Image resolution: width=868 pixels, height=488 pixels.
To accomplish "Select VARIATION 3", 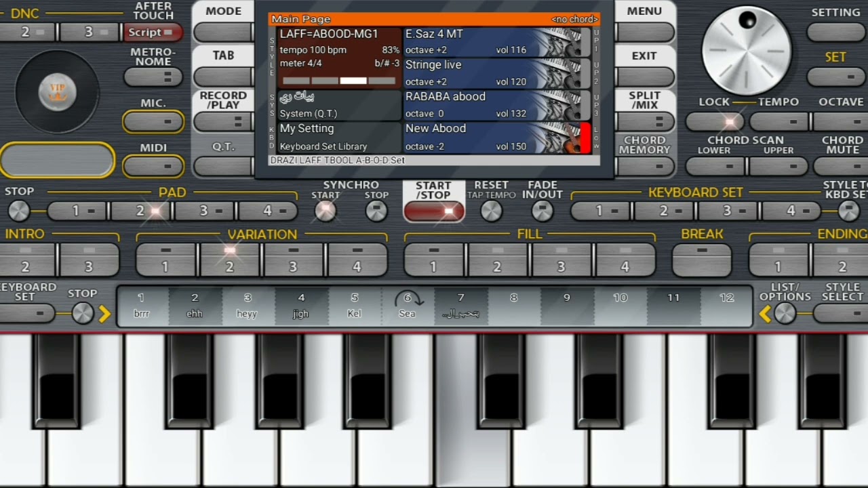I will (x=293, y=260).
